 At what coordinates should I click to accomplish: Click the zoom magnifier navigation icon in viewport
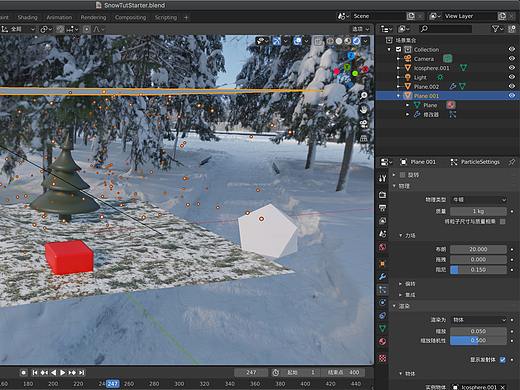pyautogui.click(x=364, y=96)
